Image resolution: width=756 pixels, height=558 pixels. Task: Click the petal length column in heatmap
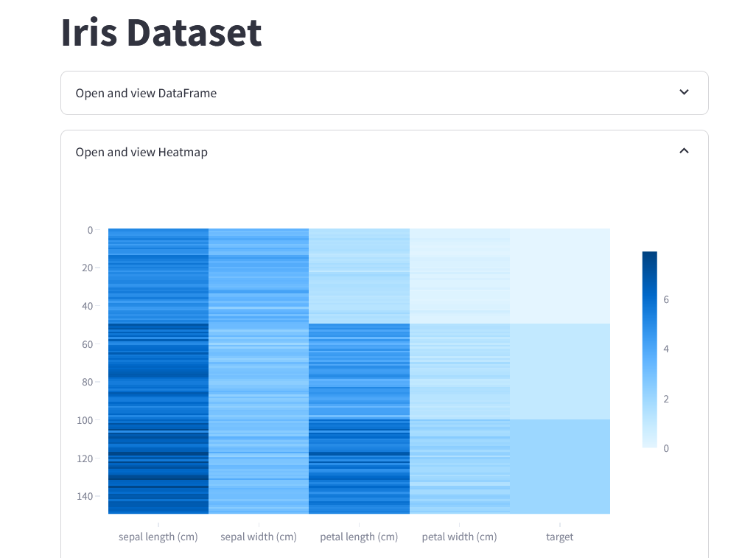pyautogui.click(x=359, y=371)
